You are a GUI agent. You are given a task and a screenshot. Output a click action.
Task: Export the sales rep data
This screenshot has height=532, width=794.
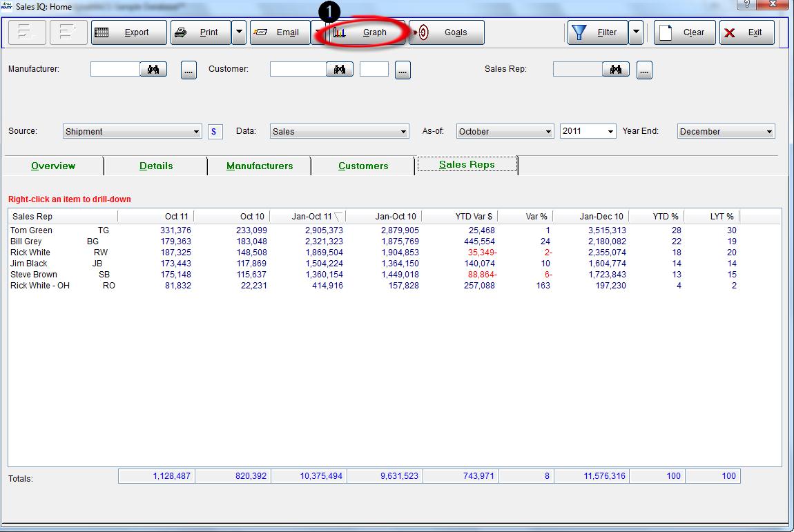tap(129, 32)
